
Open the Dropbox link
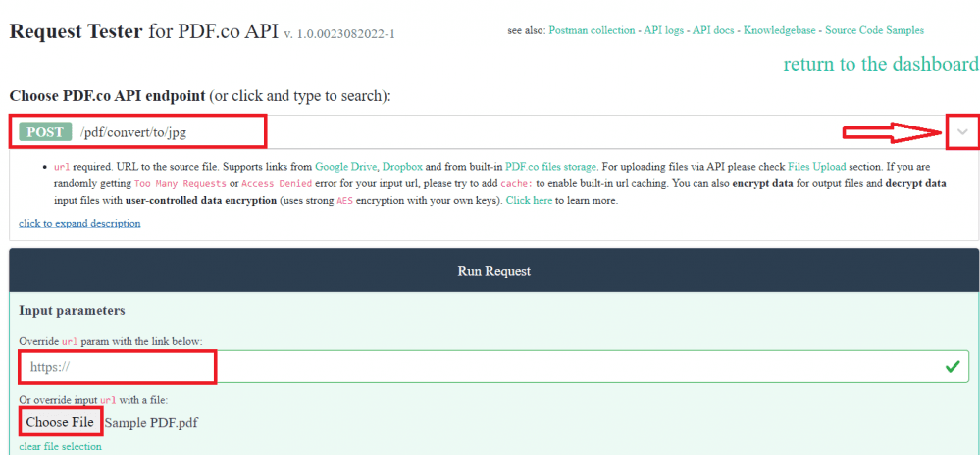pos(402,167)
